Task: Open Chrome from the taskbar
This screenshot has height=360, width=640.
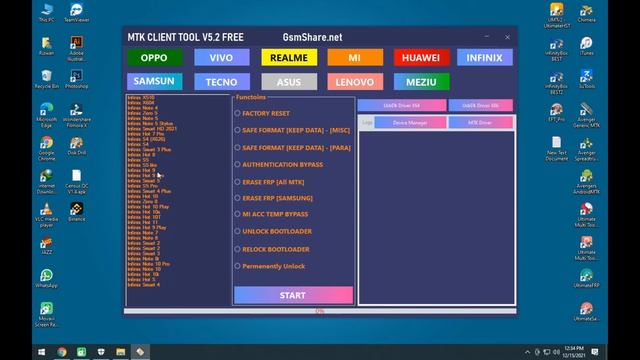Action: tap(62, 352)
